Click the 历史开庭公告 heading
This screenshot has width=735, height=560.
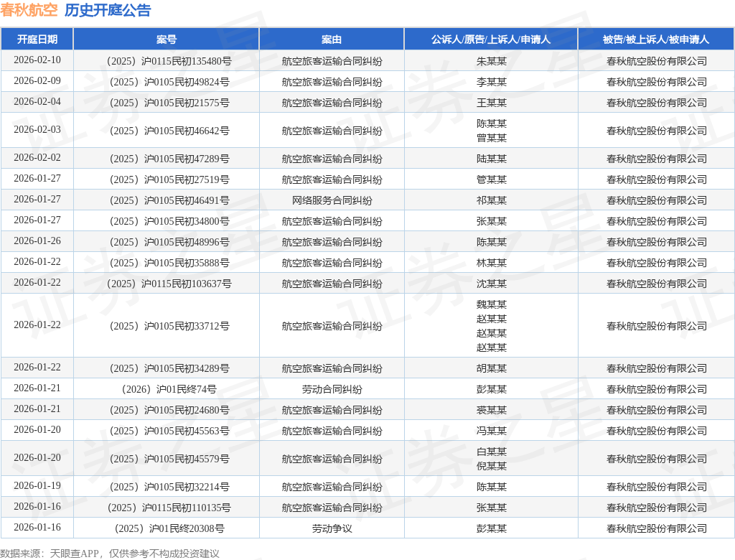108,10
